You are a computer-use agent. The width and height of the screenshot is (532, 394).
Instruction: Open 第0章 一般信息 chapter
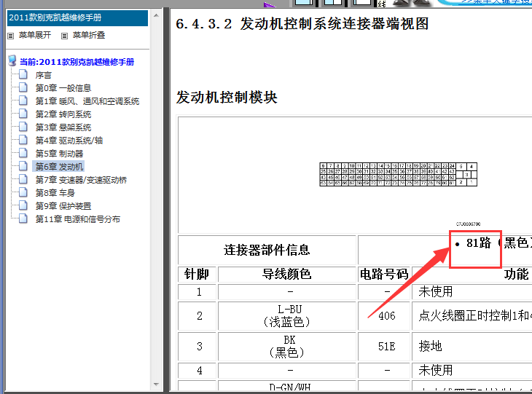click(63, 88)
